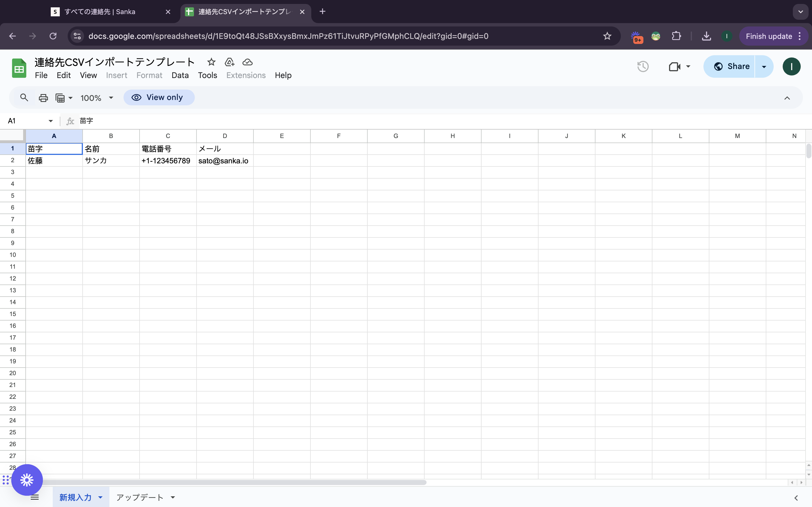Click the add to Drive icon
Viewport: 812px width, 507px height.
(x=230, y=62)
